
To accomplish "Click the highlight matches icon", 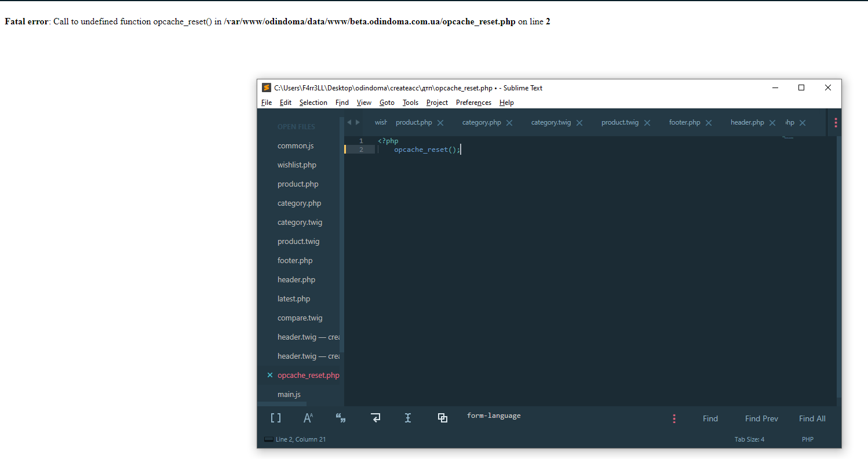I will click(443, 418).
